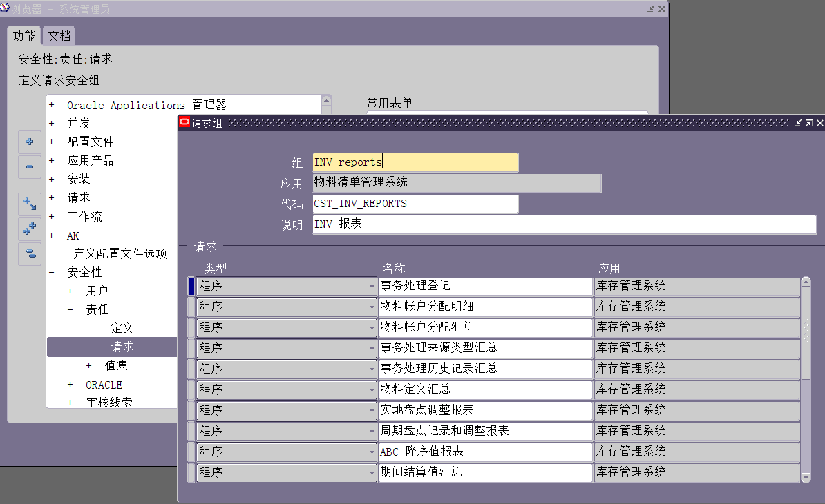
Task: Expand the top-level 请求 tree node
Action: coord(52,198)
